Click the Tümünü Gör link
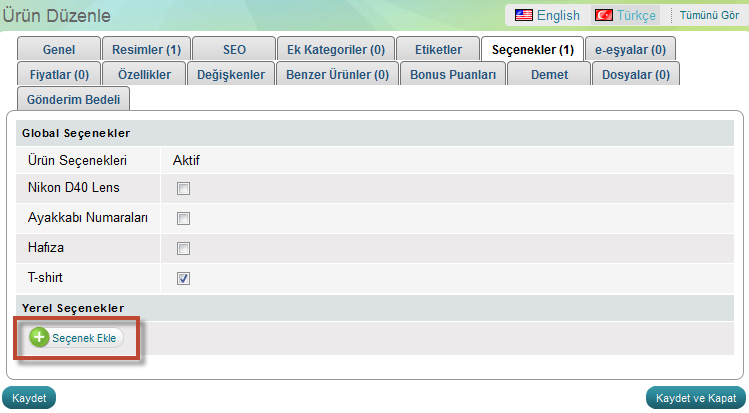This screenshot has height=413, width=749. pyautogui.click(x=709, y=15)
